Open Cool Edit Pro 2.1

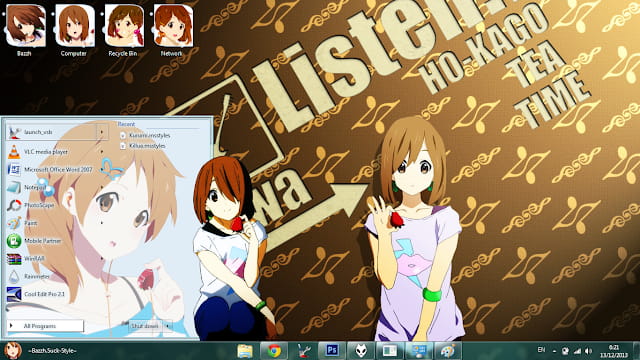56,294
